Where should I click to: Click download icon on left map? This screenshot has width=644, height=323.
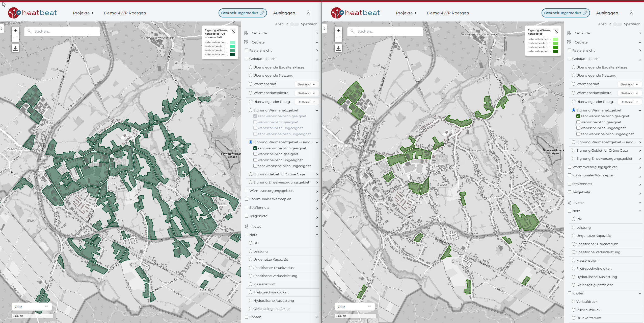click(x=15, y=48)
